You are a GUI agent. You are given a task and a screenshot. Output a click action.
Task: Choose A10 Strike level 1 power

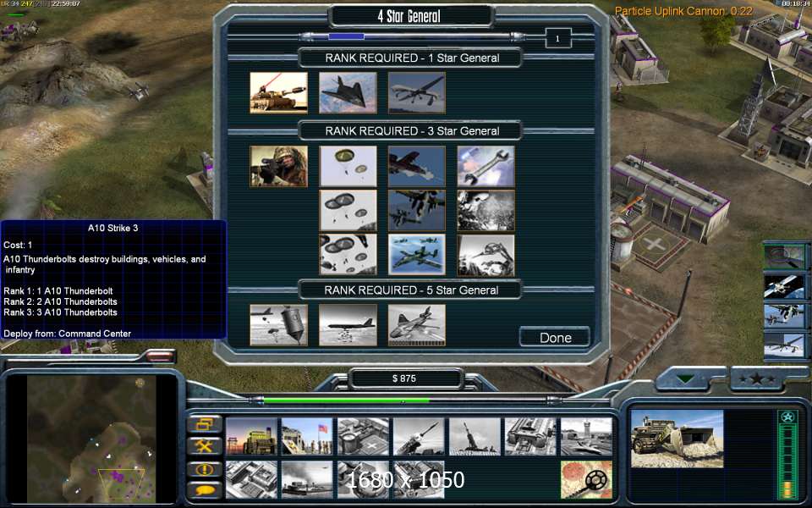point(417,166)
